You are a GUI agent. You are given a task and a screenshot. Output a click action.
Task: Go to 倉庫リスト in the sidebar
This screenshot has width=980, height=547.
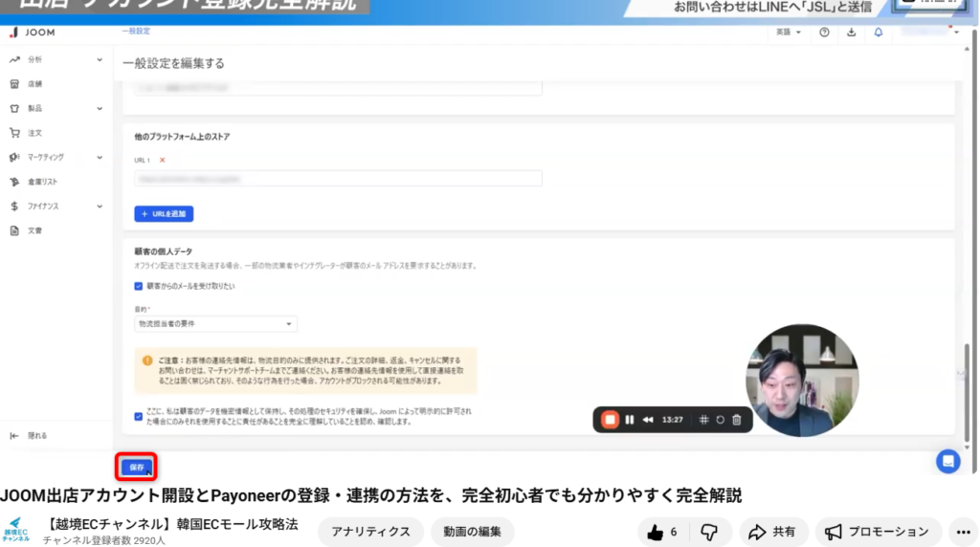44,182
